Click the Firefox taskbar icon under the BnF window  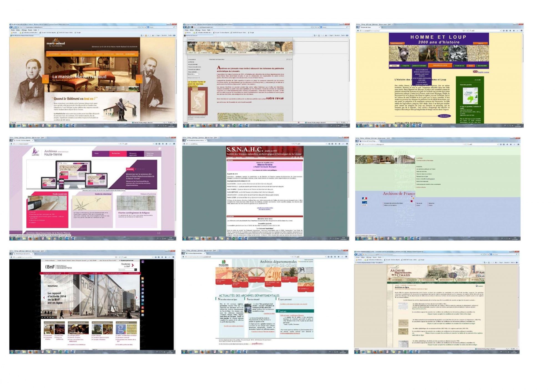pos(30,352)
